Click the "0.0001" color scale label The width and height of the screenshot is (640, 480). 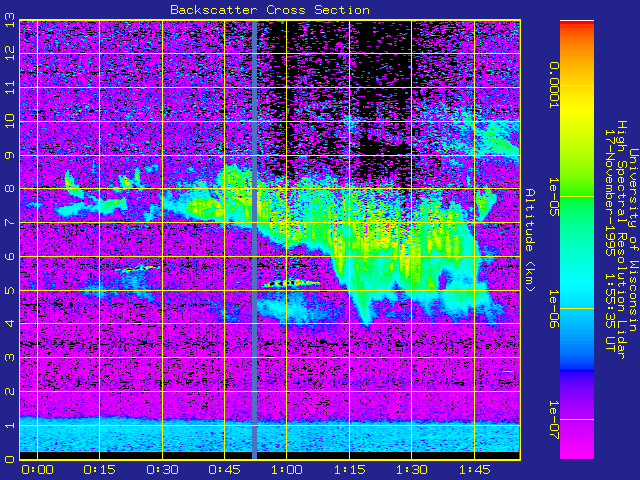tap(553, 85)
